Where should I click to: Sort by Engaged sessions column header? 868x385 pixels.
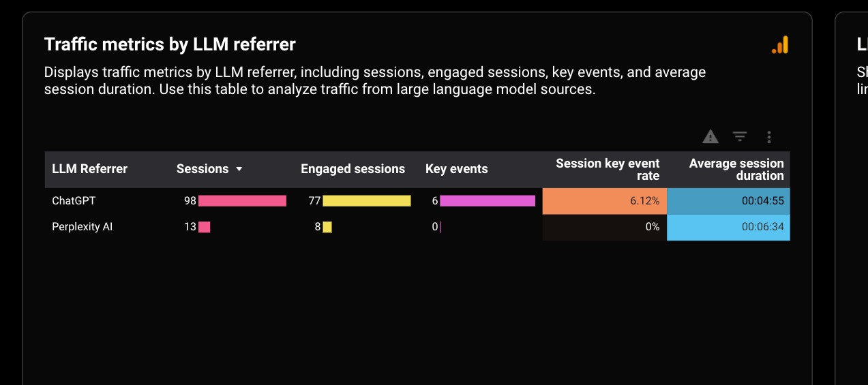tap(353, 169)
